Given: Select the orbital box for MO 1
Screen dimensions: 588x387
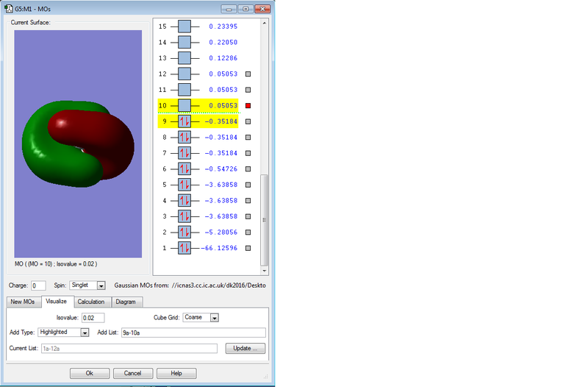Looking at the screenshot, I should 184,249.
